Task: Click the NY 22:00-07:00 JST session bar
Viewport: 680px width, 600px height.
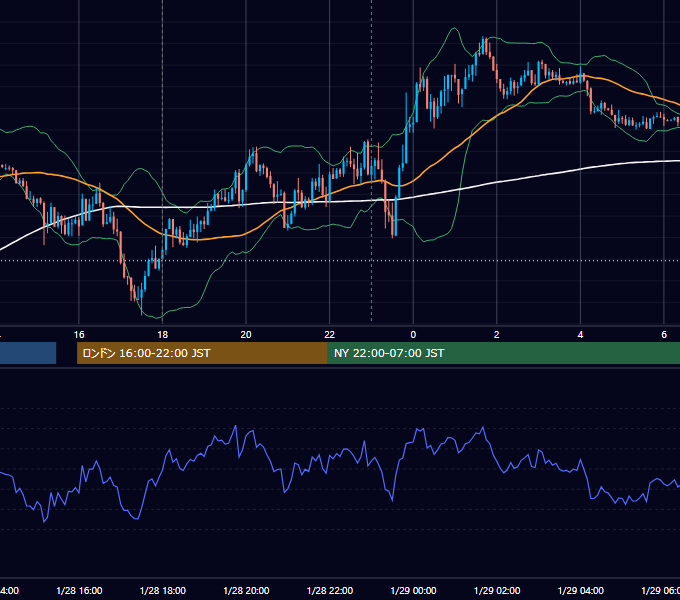Action: click(503, 353)
